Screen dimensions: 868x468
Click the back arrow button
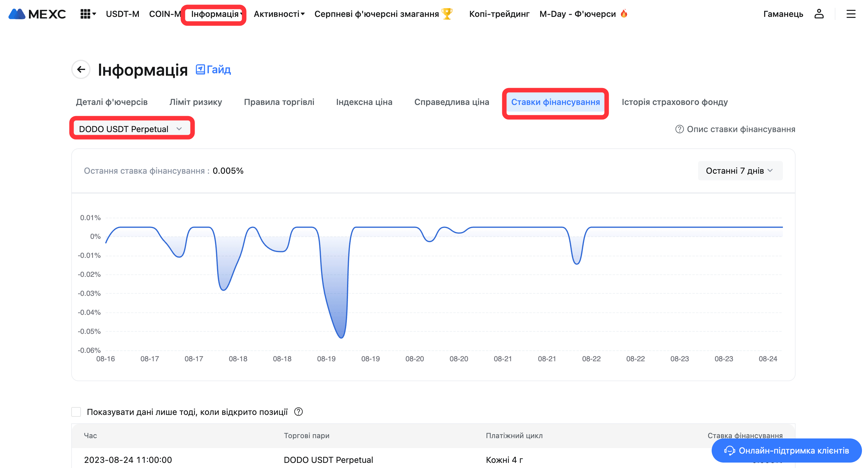(x=81, y=69)
